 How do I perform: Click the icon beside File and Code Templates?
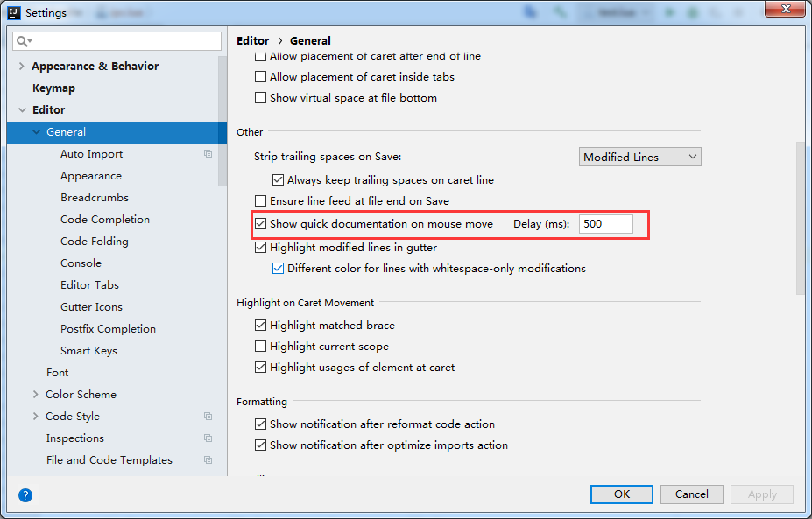208,460
